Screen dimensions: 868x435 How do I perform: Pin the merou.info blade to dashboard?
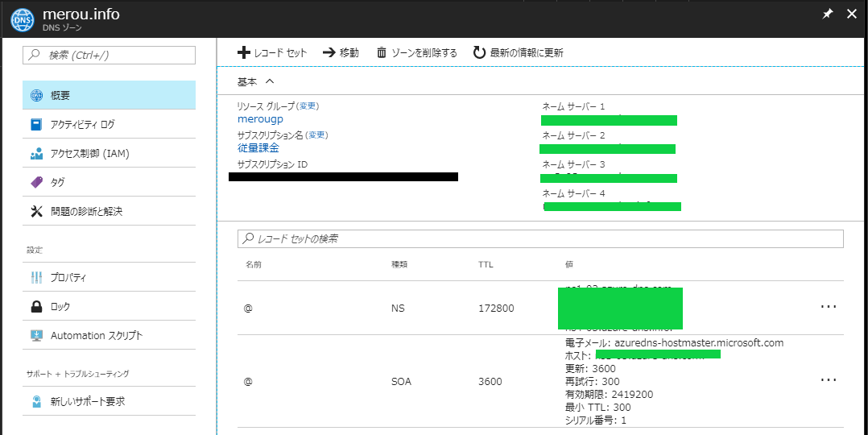(x=827, y=15)
